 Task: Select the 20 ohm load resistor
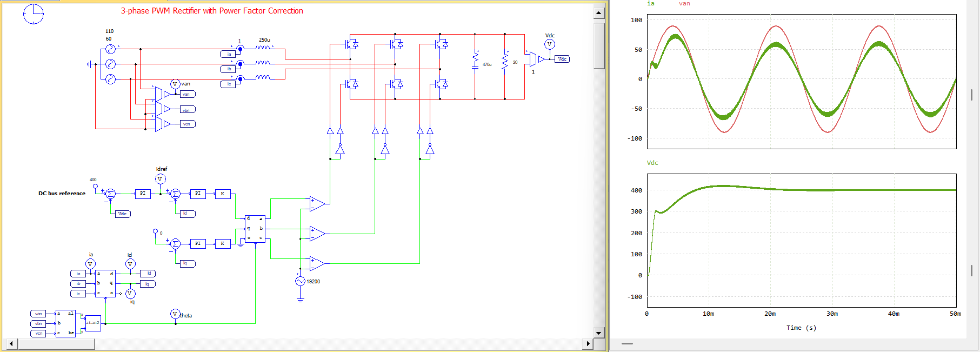coord(505,61)
